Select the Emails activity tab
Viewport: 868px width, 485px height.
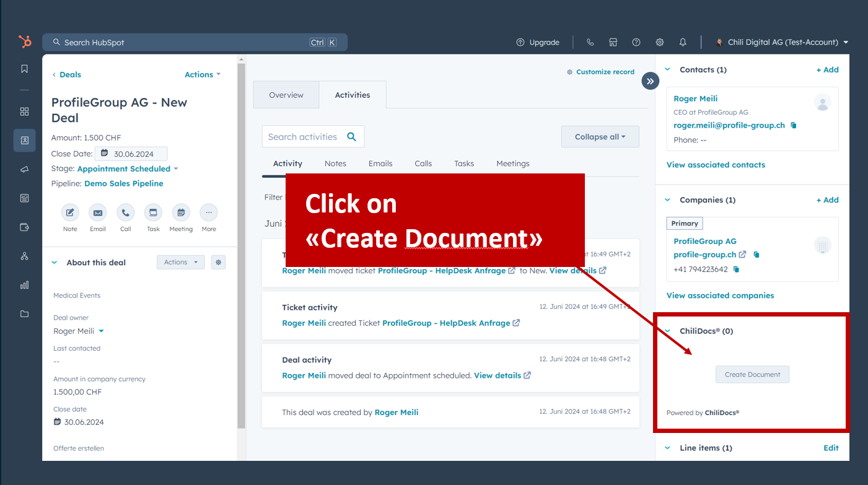[380, 164]
